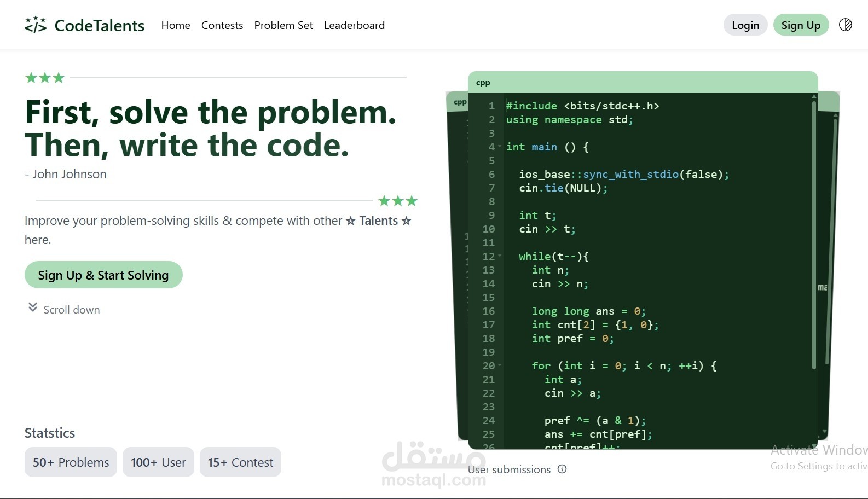Click code line 'pref ^= (a & 1);'
The width and height of the screenshot is (868, 499).
(595, 420)
